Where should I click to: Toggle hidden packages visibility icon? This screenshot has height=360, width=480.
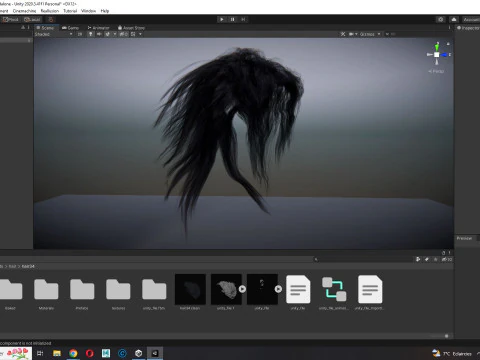tap(447, 259)
